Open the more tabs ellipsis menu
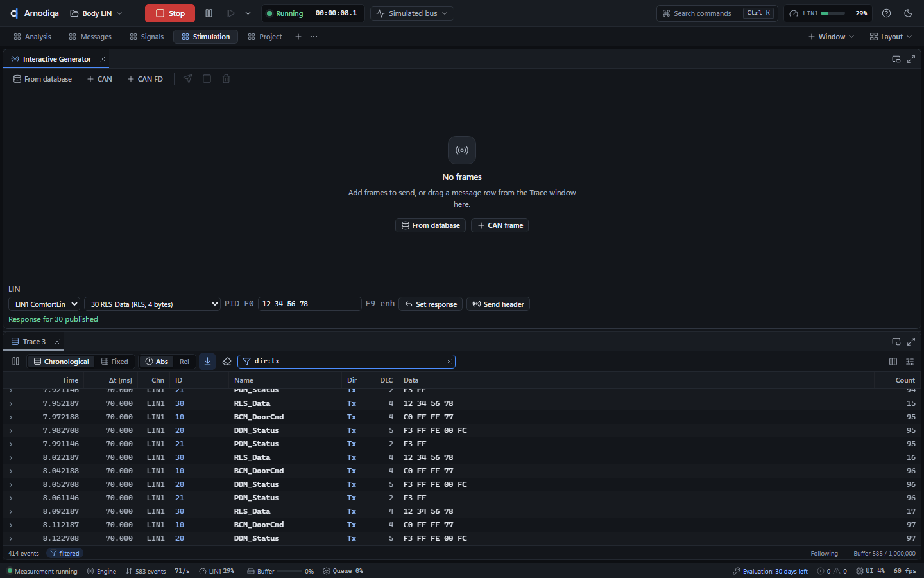924x578 pixels. [314, 37]
